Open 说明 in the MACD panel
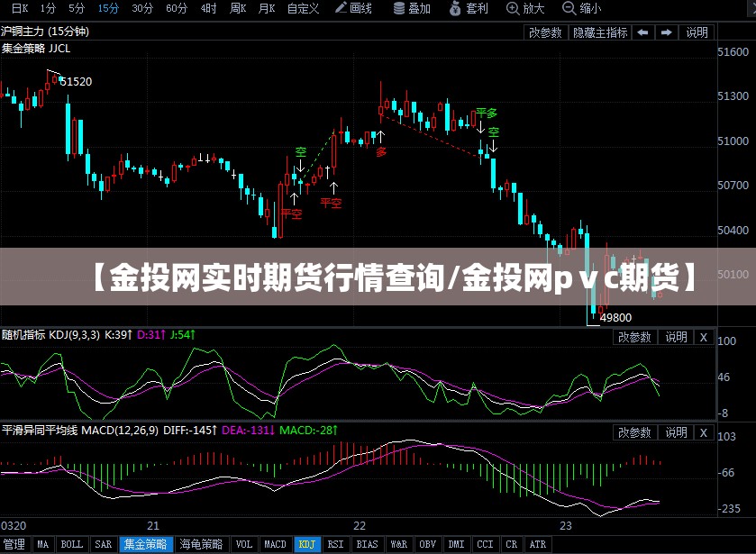Screen dimensions: 756x554 click(x=676, y=432)
